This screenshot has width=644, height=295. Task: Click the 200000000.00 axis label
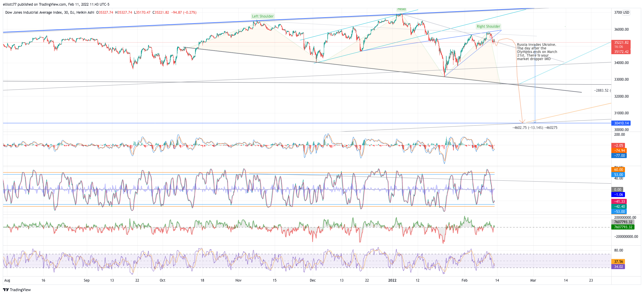coord(625,218)
